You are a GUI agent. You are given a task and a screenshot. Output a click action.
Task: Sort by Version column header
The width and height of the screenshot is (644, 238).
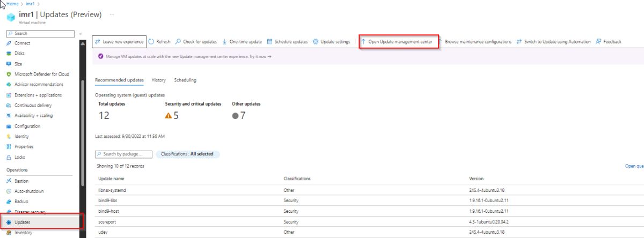click(476, 178)
